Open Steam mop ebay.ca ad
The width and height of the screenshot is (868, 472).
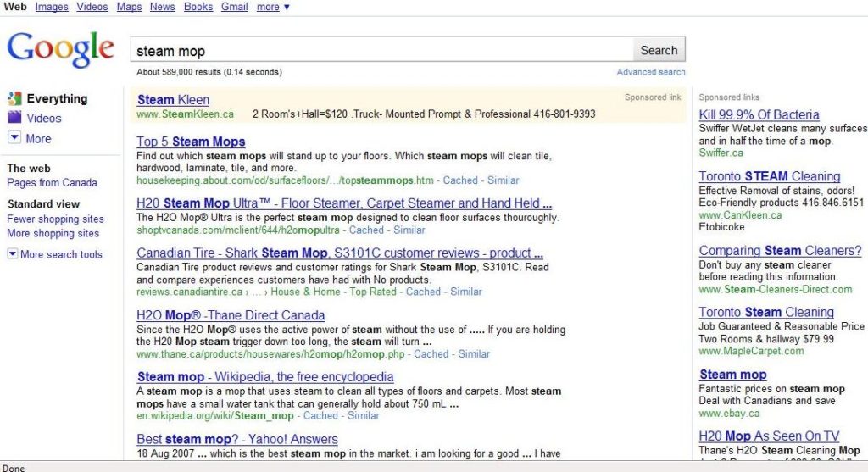(733, 375)
